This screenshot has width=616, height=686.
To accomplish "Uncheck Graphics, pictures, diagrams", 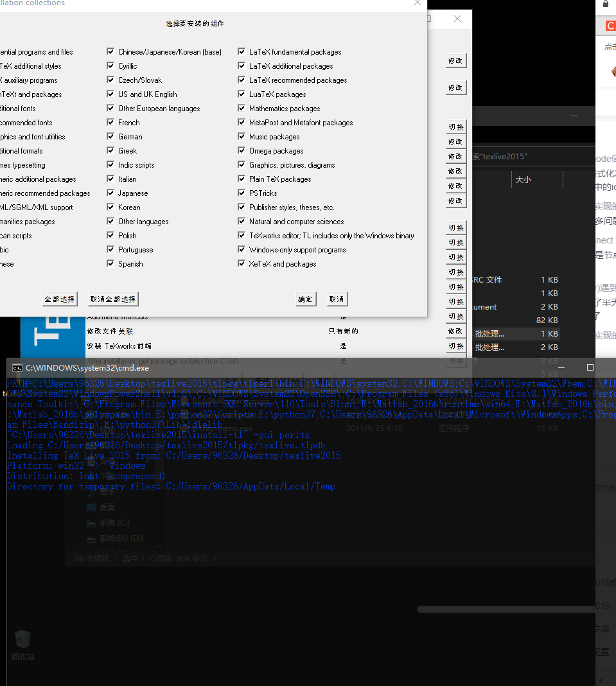I will click(x=242, y=165).
